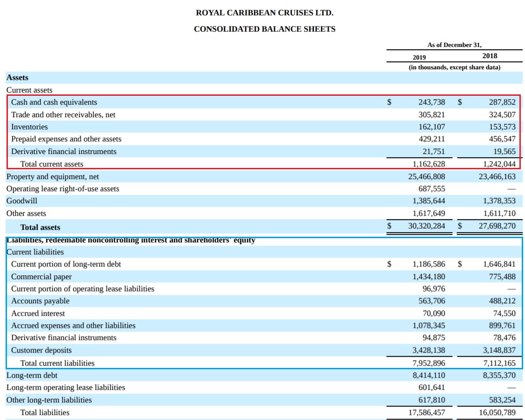This screenshot has width=525, height=420.
Task: Pick the other assets value '1,617,649'
Action: pyautogui.click(x=429, y=213)
